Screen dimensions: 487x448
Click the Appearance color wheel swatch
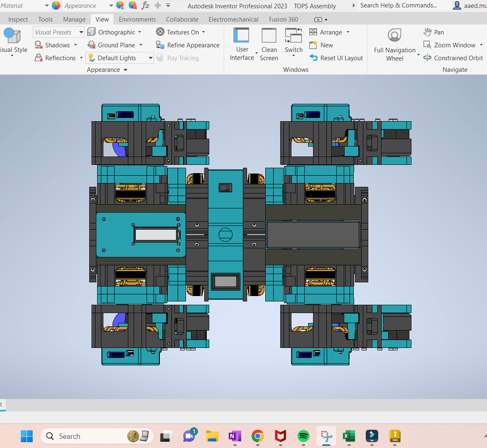[x=56, y=5]
